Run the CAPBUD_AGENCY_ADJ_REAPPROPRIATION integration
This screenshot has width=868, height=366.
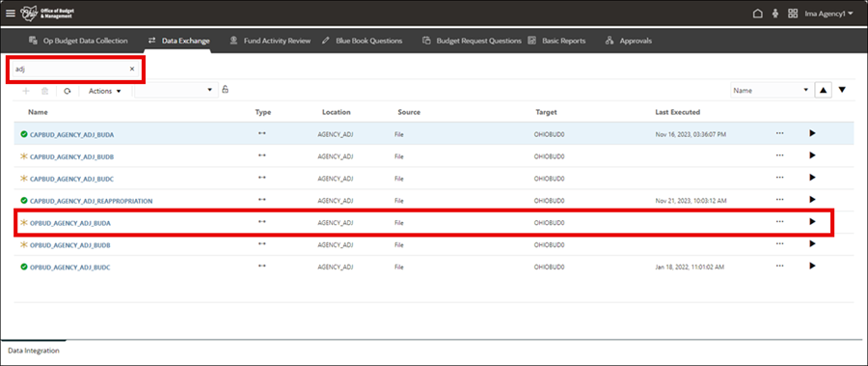click(812, 199)
